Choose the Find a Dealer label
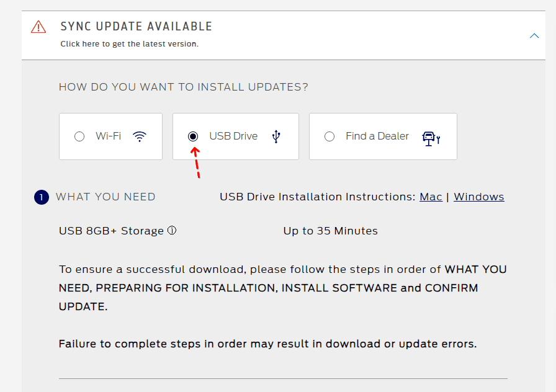Viewport: 556px width, 392px height. 377,136
